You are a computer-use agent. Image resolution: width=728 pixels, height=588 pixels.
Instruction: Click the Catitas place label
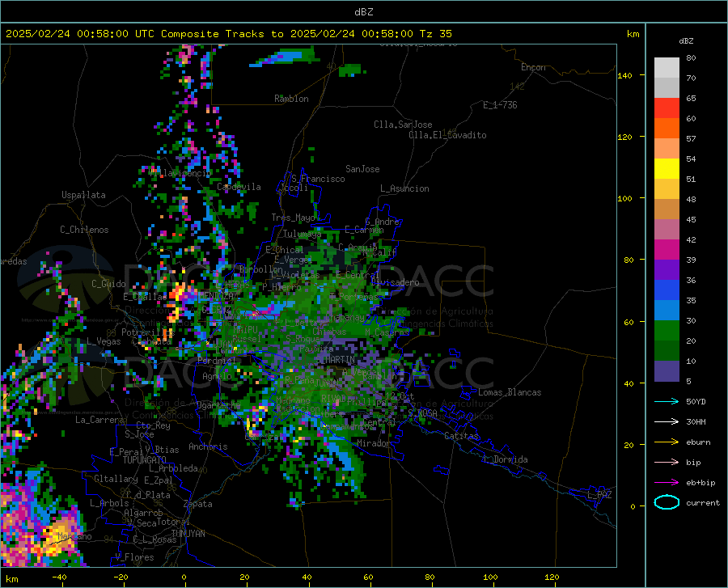tap(461, 436)
